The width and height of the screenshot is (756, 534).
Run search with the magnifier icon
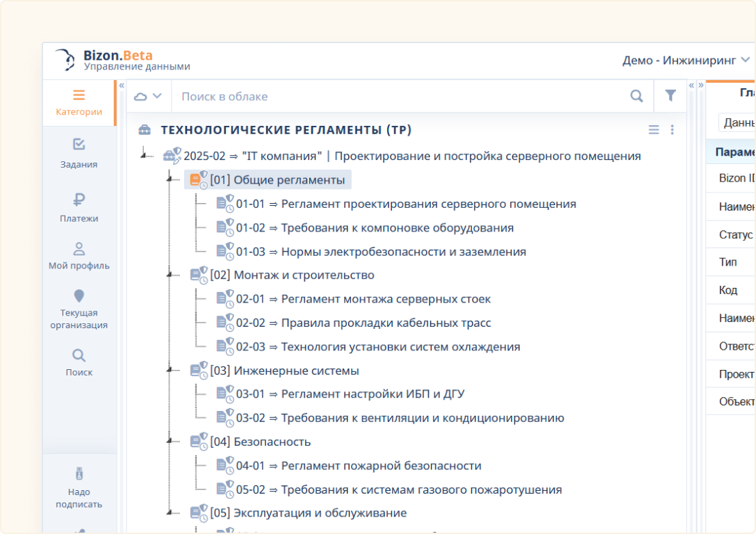click(x=636, y=95)
